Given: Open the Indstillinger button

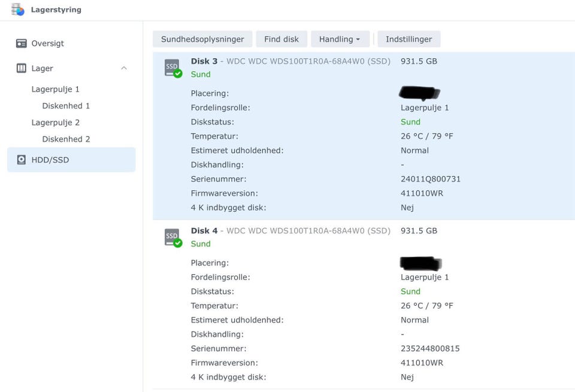Looking at the screenshot, I should [408, 39].
